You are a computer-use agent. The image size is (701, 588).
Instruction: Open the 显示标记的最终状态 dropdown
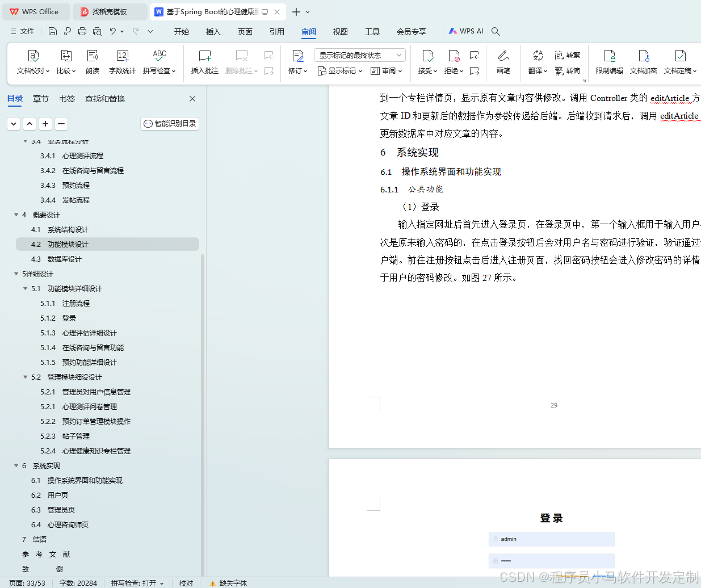pos(359,54)
